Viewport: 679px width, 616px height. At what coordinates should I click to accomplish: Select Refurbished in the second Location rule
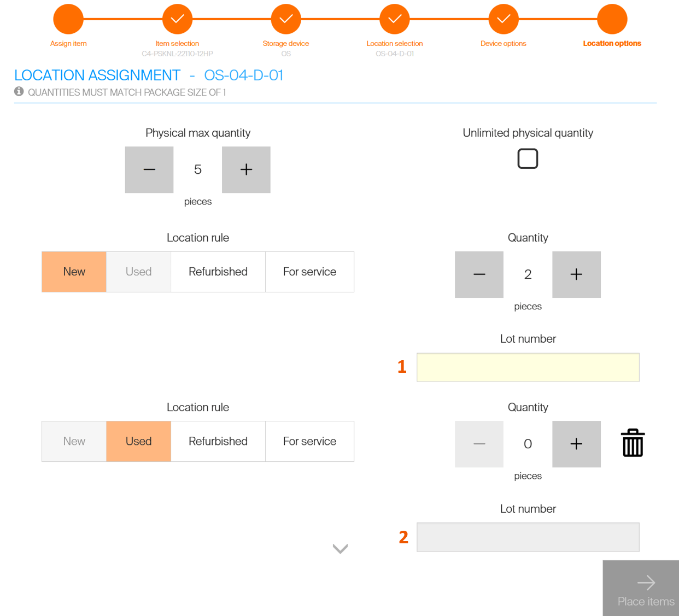[x=218, y=441]
